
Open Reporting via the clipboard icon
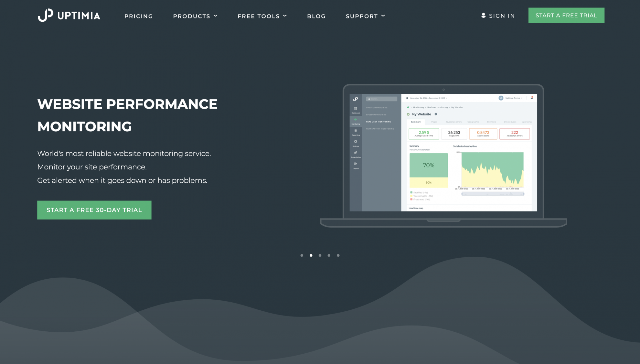click(356, 131)
